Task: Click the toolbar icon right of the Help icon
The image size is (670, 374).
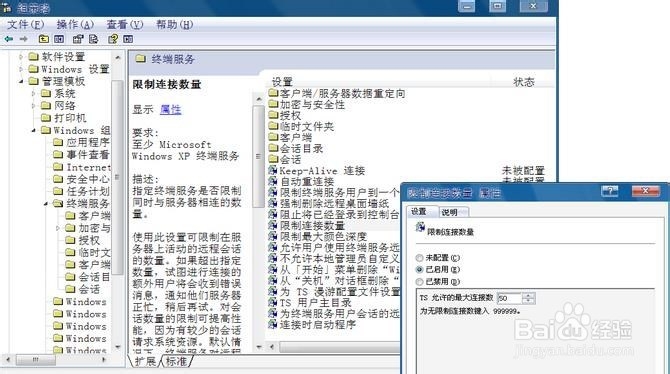Action: [x=128, y=39]
